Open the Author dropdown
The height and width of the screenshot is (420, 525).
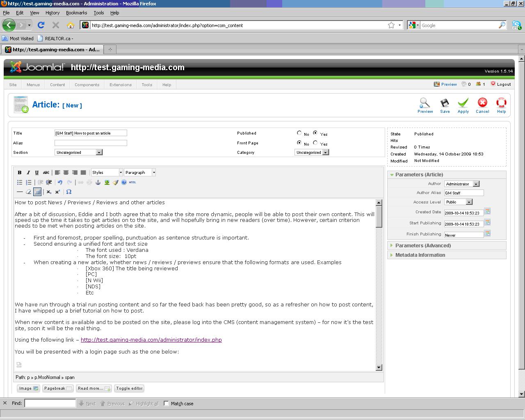coord(462,184)
